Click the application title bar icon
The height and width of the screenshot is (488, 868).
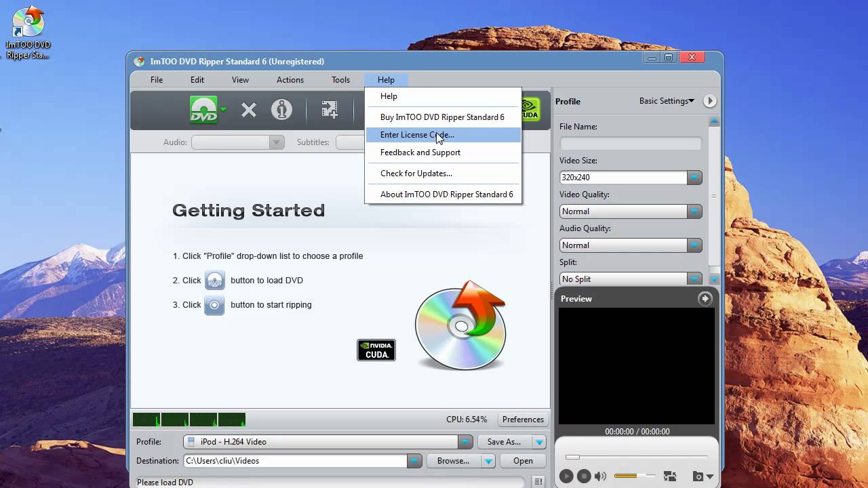click(x=139, y=61)
